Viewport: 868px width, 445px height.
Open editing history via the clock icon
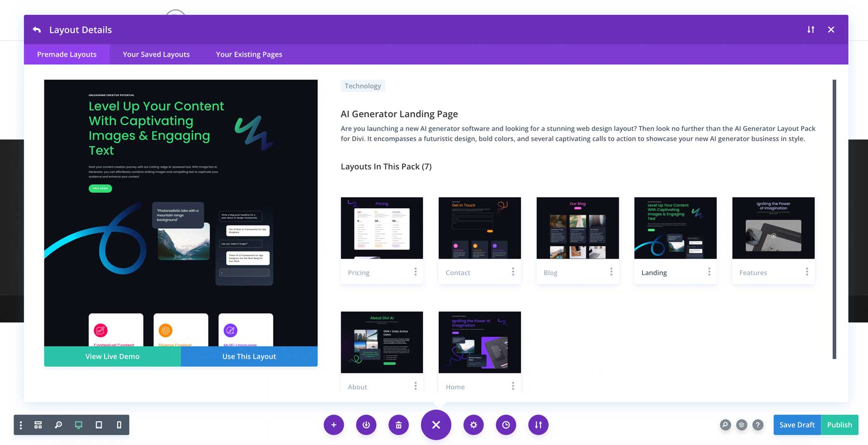click(x=506, y=425)
